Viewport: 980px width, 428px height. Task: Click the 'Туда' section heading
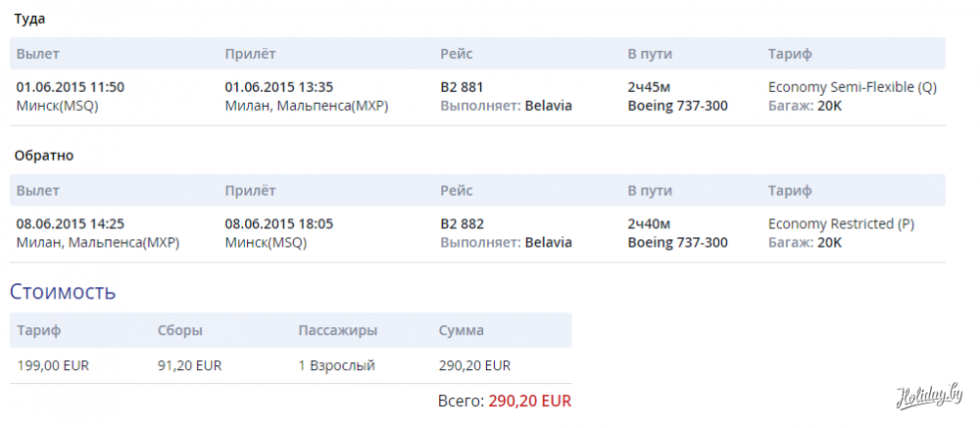29,19
